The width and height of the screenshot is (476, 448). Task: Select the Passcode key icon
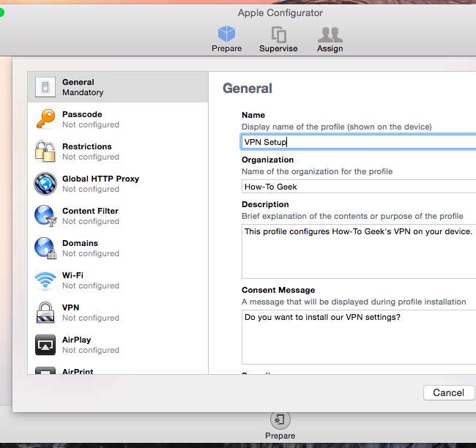tap(45, 119)
